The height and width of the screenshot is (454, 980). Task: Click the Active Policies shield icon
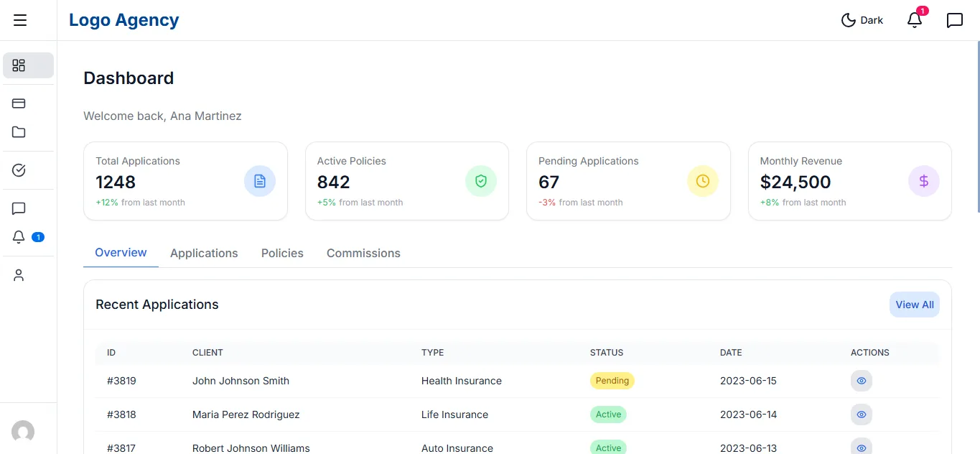(481, 181)
